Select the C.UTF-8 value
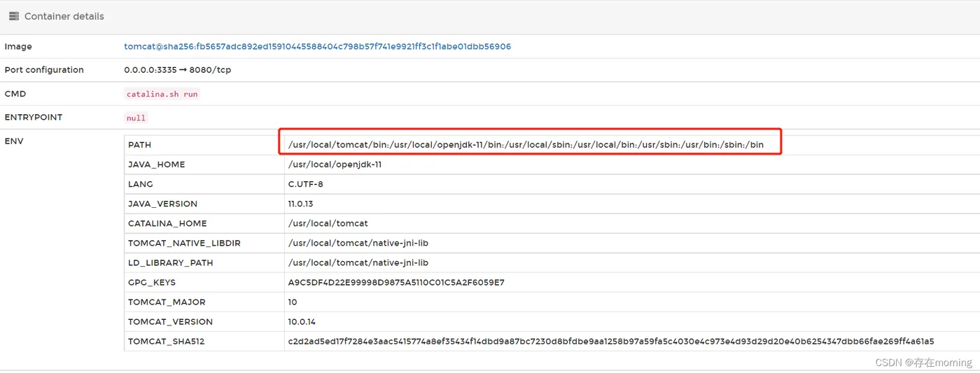 click(x=305, y=184)
